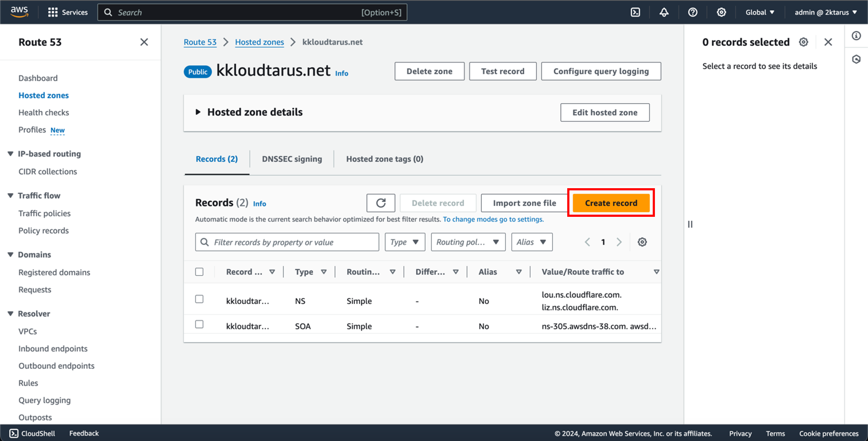The height and width of the screenshot is (441, 868).
Task: Collapse IP-based routing section
Action: click(10, 154)
